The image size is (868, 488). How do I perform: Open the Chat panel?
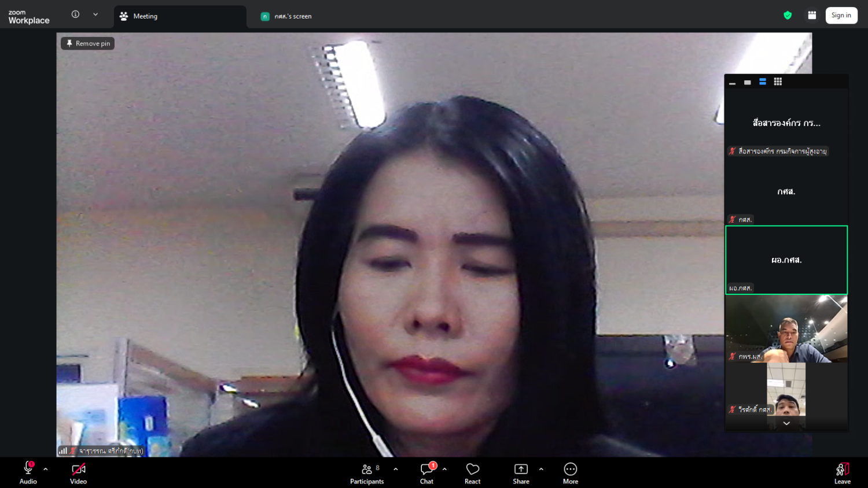click(x=427, y=472)
